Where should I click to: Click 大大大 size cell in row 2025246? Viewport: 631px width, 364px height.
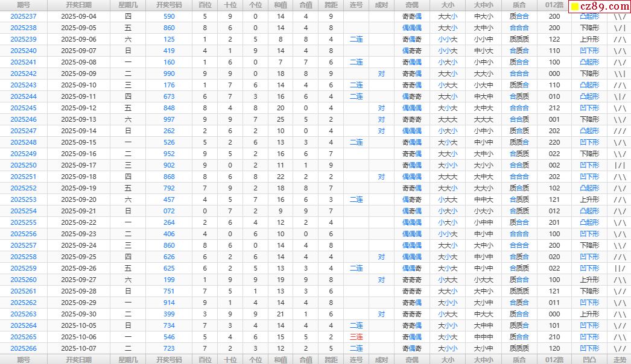(448, 119)
